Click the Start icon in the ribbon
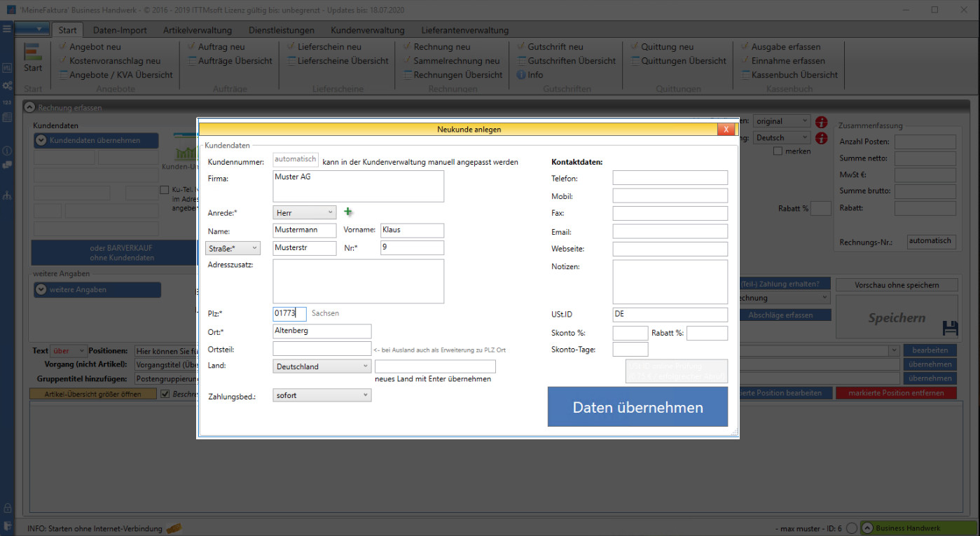The height and width of the screenshot is (536, 980). tap(33, 58)
